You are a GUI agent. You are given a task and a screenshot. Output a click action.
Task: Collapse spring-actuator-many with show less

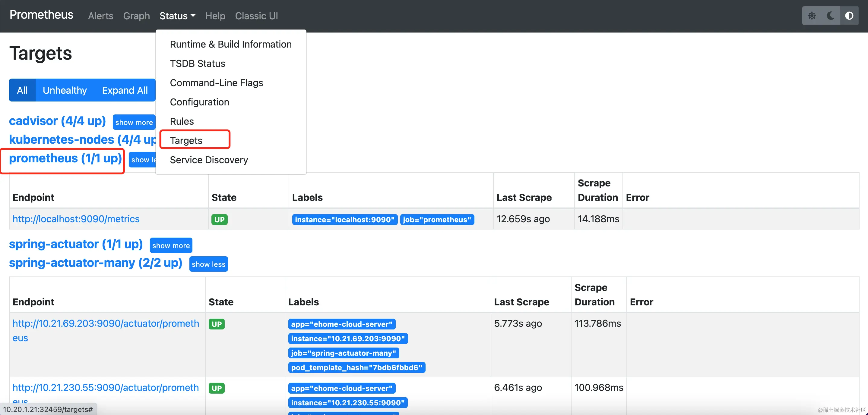[208, 264]
